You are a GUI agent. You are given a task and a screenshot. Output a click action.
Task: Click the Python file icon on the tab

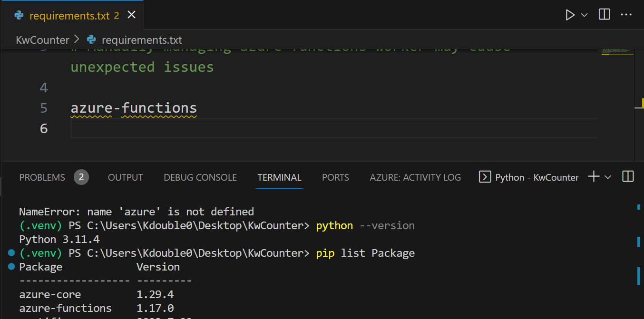pos(20,15)
